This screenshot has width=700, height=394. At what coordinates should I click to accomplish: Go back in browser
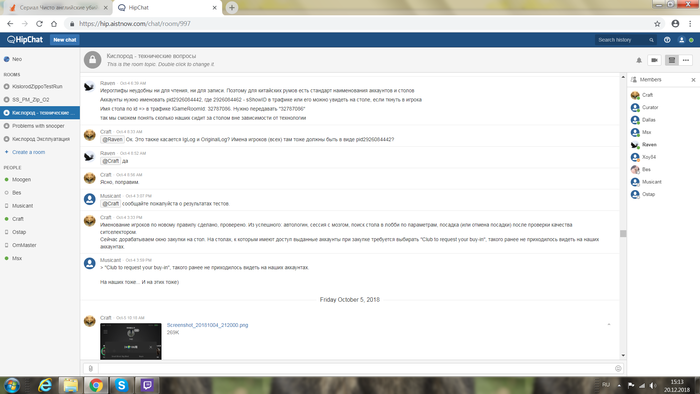pos(10,24)
